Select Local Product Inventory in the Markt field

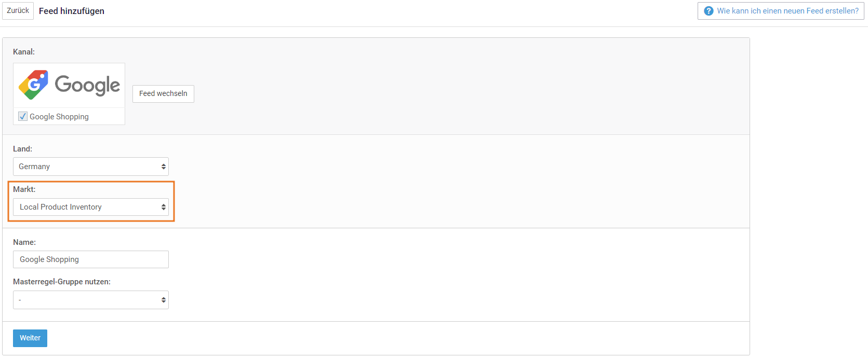pos(91,206)
